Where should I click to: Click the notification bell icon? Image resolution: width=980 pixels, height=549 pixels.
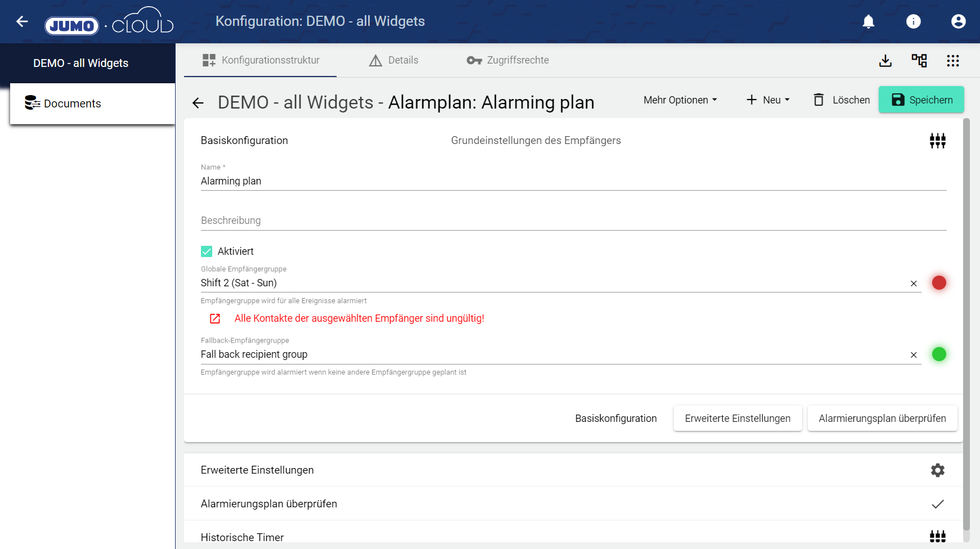pyautogui.click(x=869, y=21)
